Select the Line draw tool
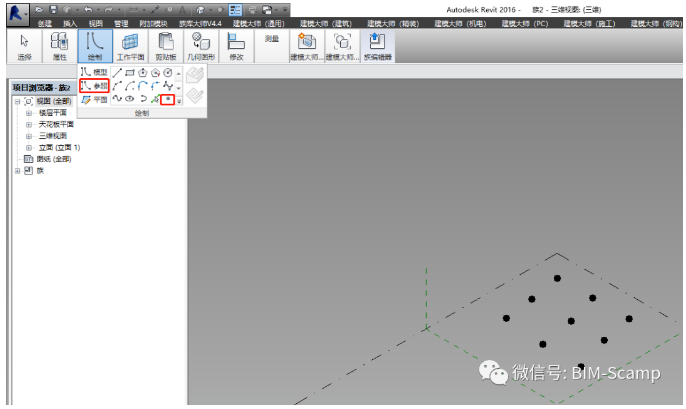Image resolution: width=686 pixels, height=409 pixels. (118, 73)
